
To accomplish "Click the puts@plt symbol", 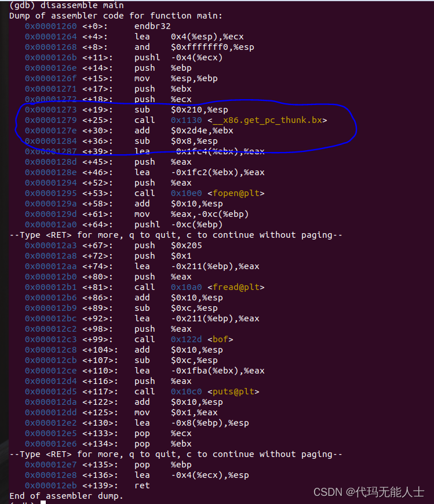I will (x=233, y=391).
